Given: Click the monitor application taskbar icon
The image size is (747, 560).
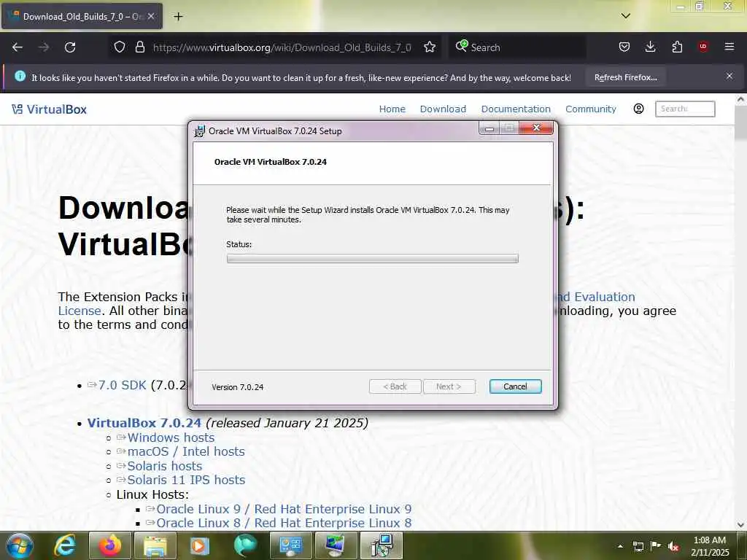Looking at the screenshot, I should [336, 545].
